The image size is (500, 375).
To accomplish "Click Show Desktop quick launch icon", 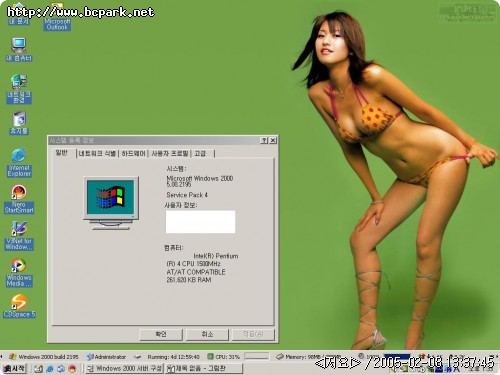I will (x=38, y=369).
